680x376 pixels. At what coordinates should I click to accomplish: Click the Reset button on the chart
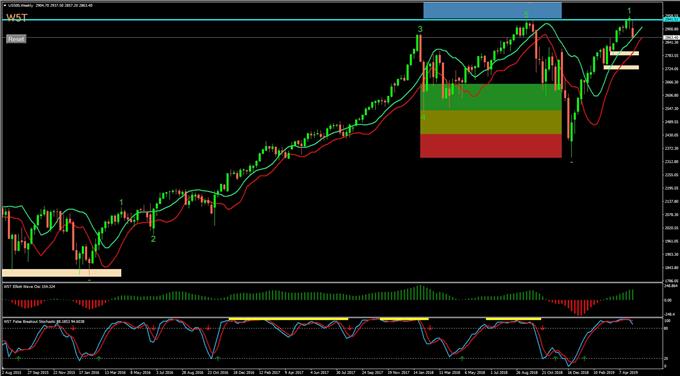[16, 39]
